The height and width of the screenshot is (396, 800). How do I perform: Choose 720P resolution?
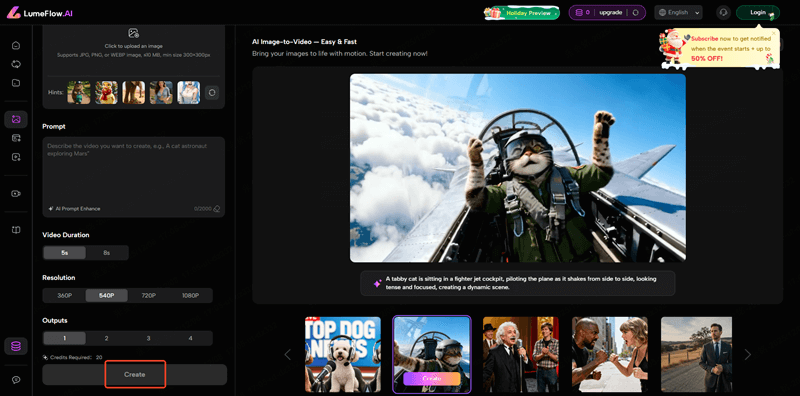(148, 295)
